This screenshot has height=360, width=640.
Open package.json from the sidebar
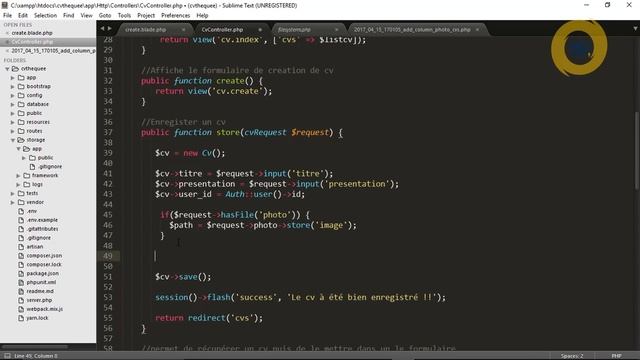point(42,273)
